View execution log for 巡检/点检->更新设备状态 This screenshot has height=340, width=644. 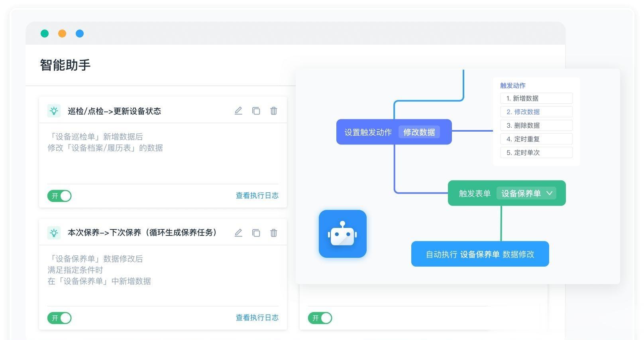[x=257, y=196]
